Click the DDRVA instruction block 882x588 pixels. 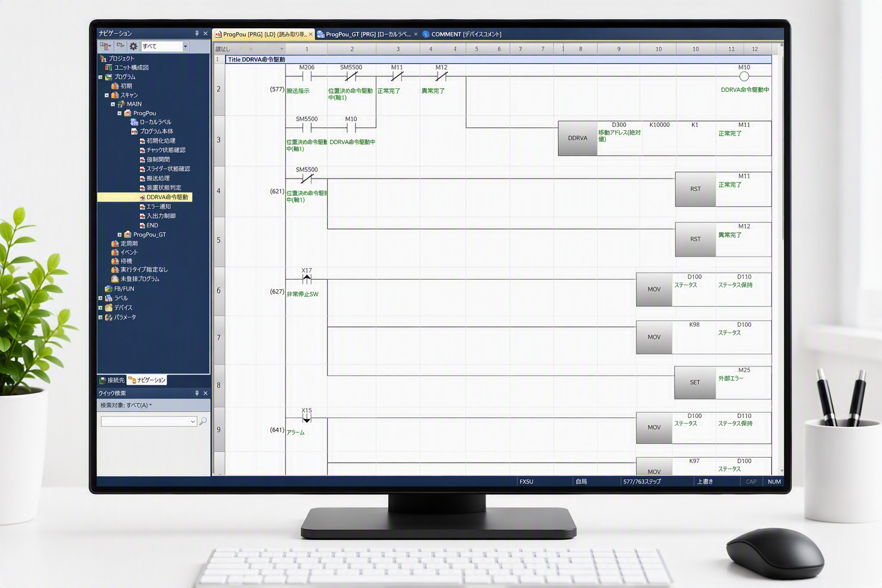point(578,138)
